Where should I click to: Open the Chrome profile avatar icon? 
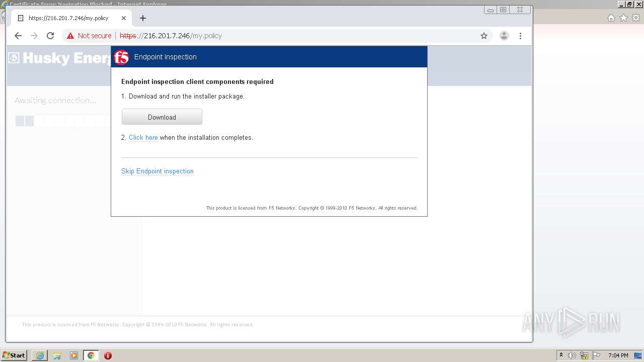point(504,36)
